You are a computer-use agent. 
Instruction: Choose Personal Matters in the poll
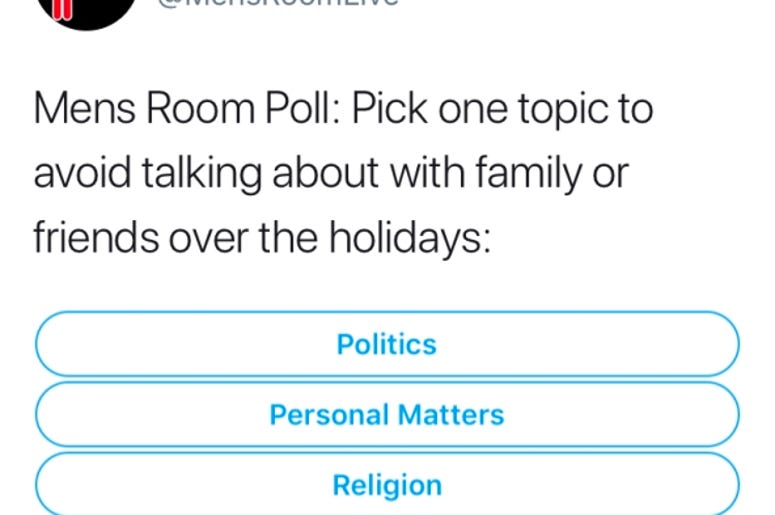(x=388, y=415)
